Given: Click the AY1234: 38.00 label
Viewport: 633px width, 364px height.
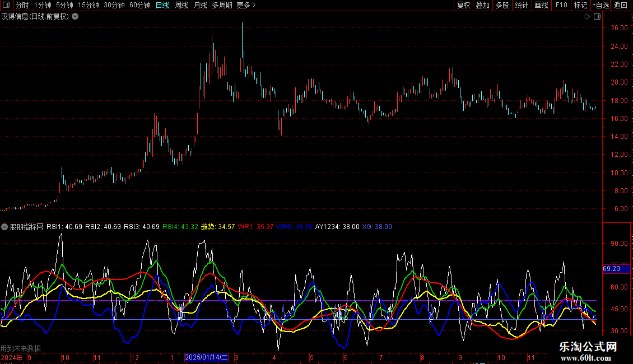Looking at the screenshot, I should point(337,227).
